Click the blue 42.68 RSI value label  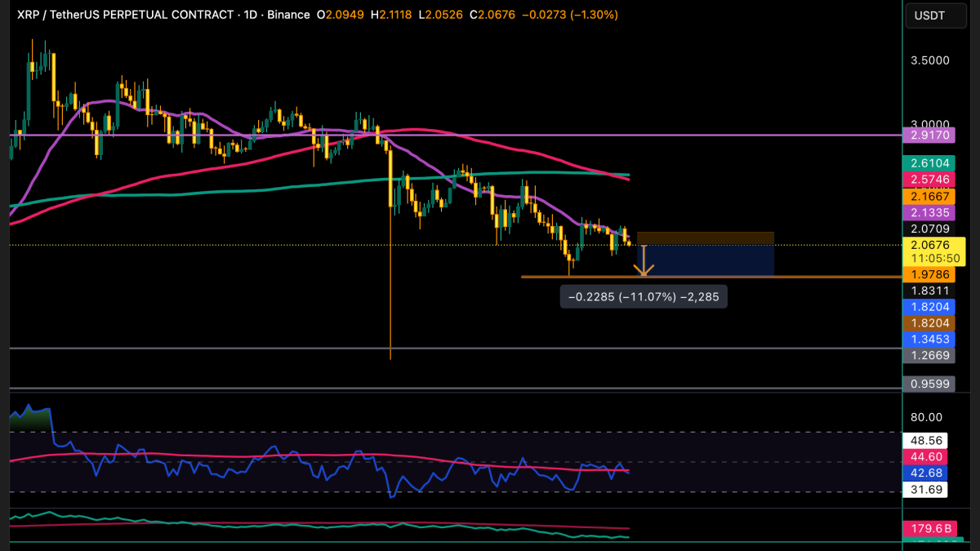[x=925, y=472]
